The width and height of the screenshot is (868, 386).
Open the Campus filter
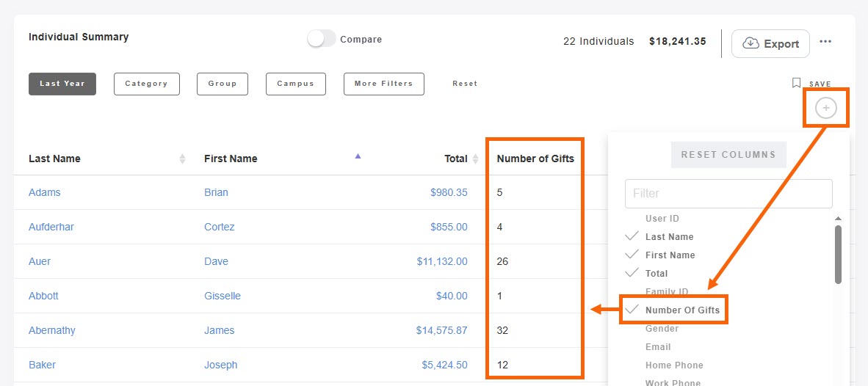point(295,84)
